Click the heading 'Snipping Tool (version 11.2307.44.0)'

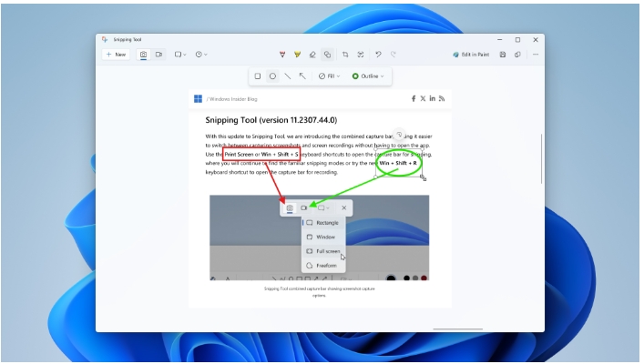point(271,120)
